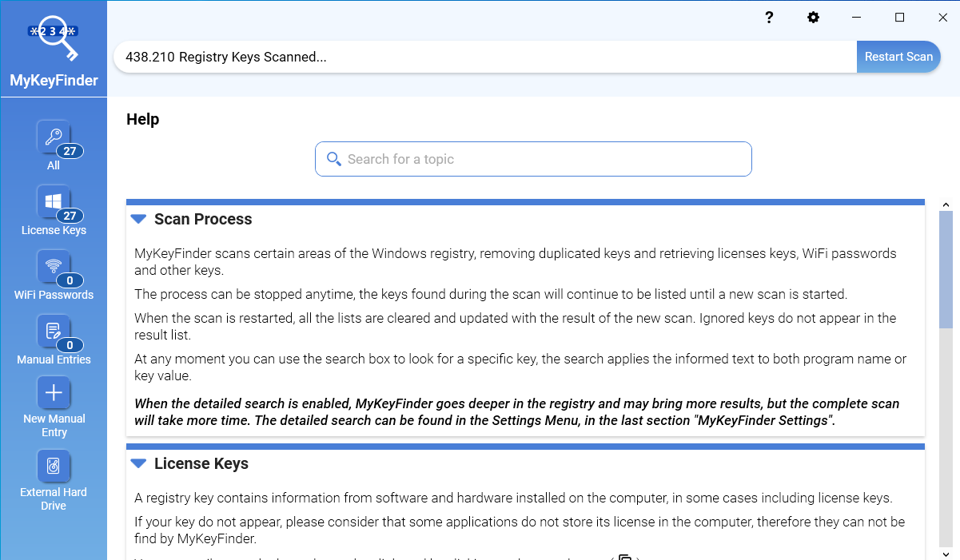Click the sentence 'A registry key contains information'

[x=513, y=498]
